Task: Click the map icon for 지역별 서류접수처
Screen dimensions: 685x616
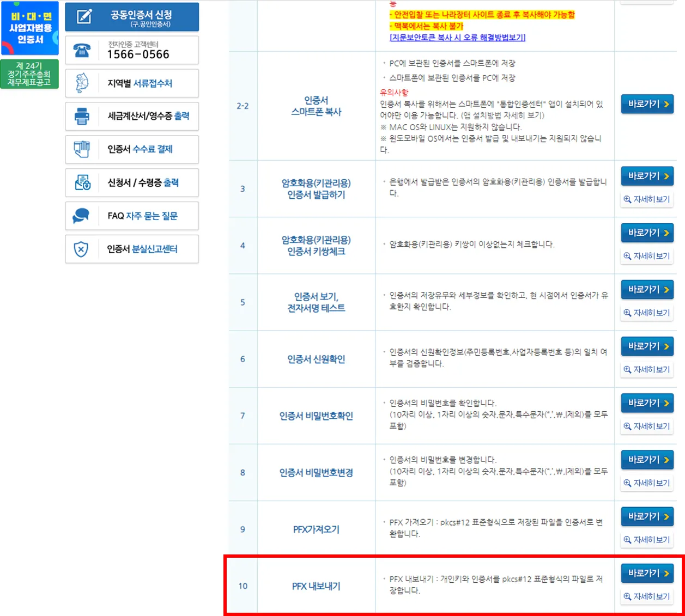Action: 82,83
